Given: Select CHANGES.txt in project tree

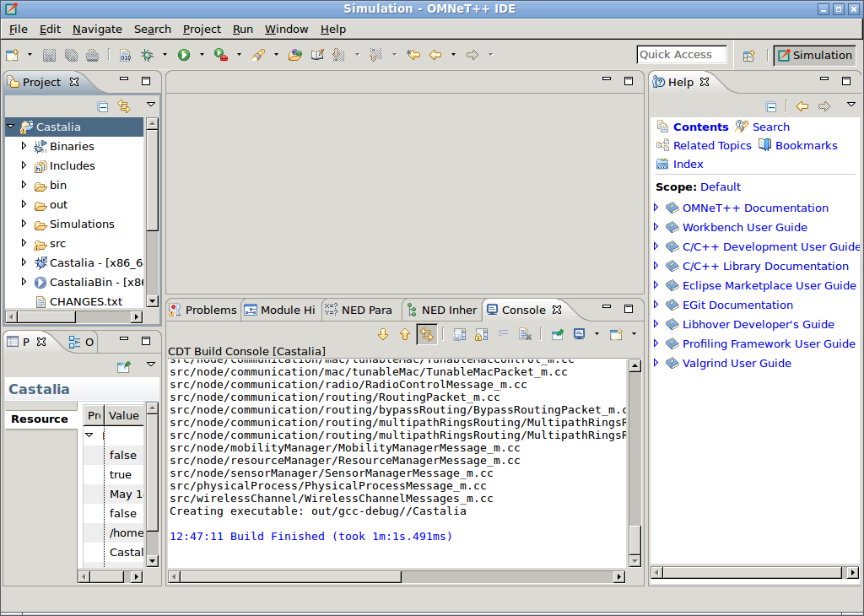Looking at the screenshot, I should 86,301.
